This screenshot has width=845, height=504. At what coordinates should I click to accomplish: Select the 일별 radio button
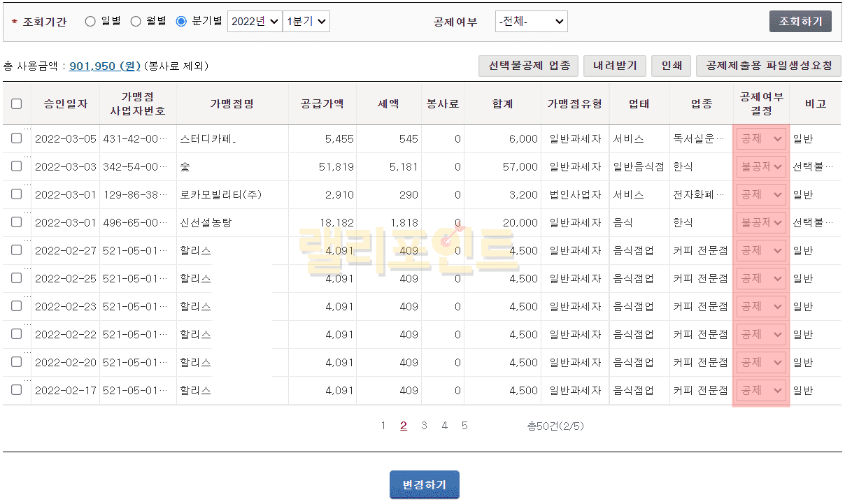coord(90,22)
